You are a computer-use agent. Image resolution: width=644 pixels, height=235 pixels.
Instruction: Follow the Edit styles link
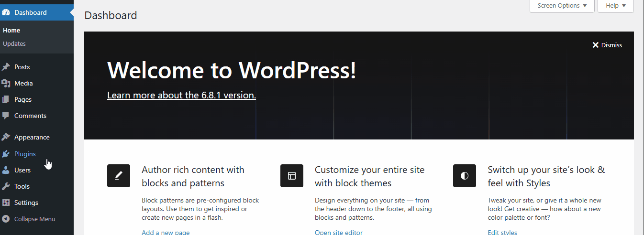[502, 233]
